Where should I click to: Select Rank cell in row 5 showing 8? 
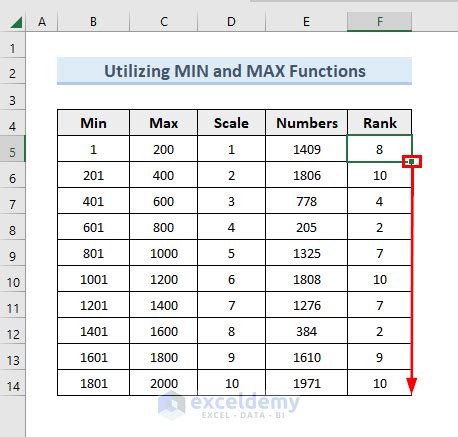click(x=379, y=149)
